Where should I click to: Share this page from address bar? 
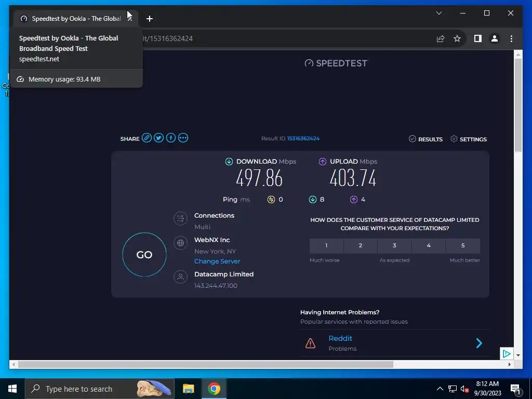(441, 38)
